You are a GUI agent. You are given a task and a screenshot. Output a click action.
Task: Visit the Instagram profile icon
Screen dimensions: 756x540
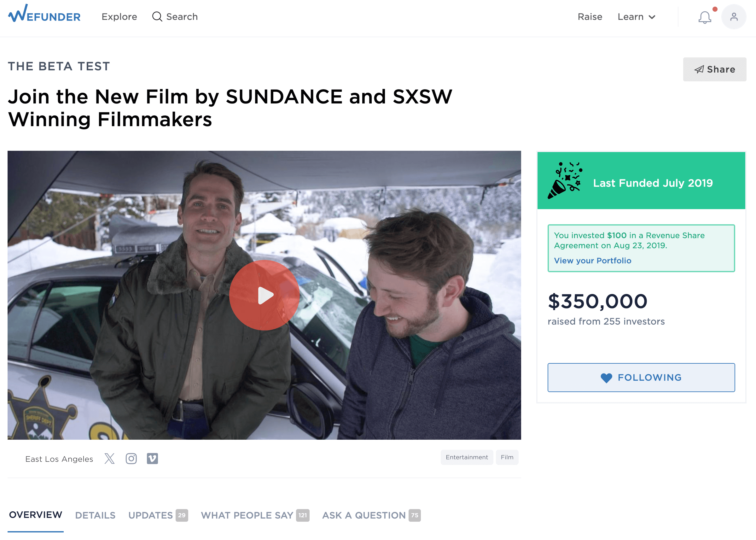[131, 459]
